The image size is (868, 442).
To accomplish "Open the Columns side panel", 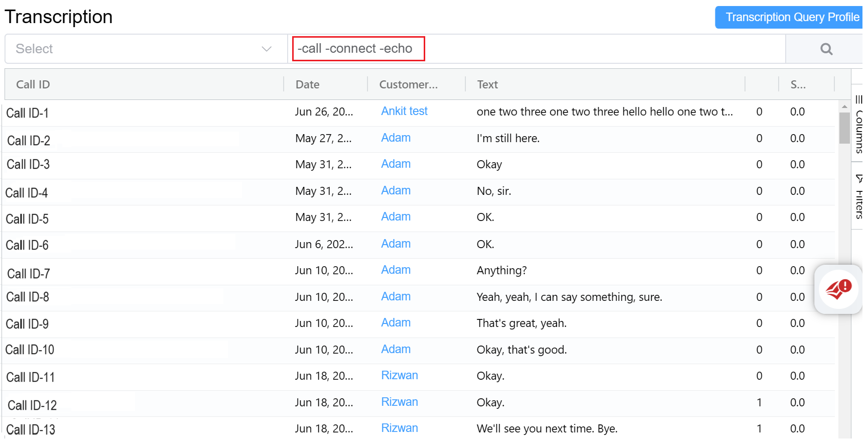I will 858,124.
